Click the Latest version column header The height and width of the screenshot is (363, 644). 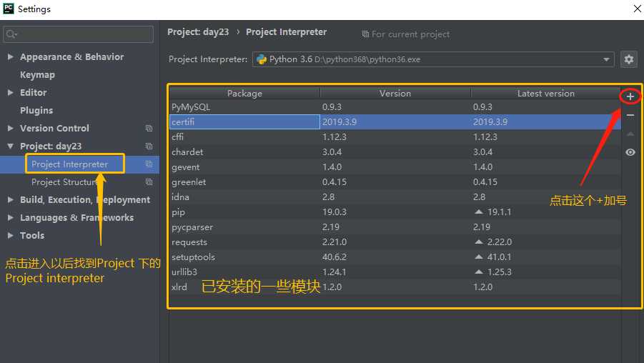(546, 94)
